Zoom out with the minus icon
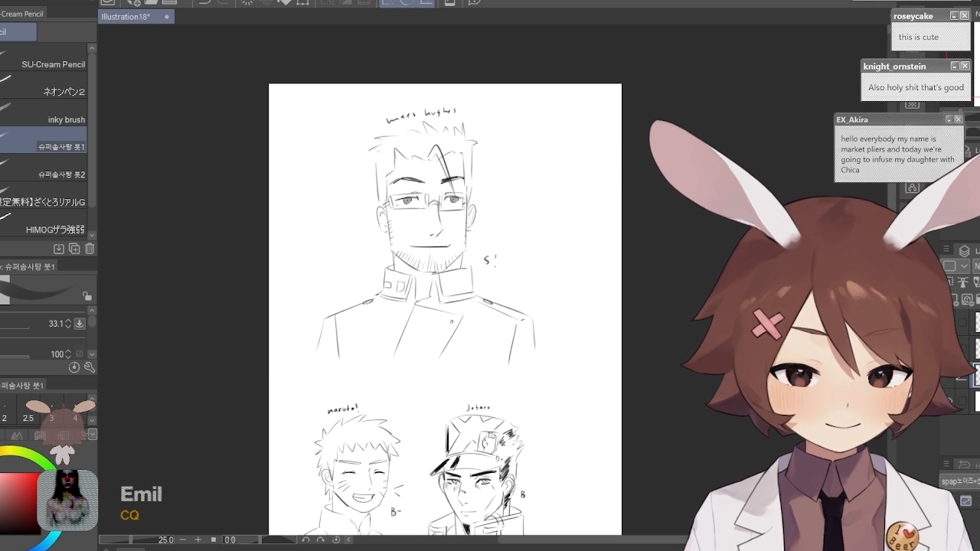 (182, 540)
